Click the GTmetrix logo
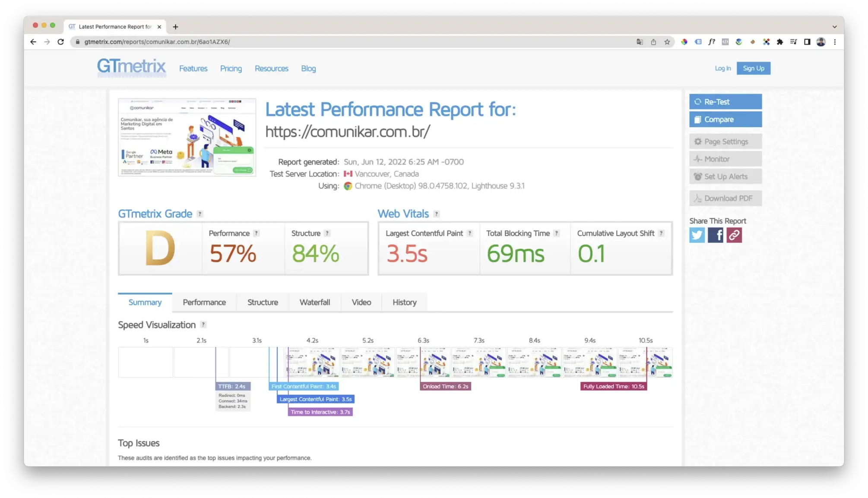Screen dimensions: 868x498 pos(131,67)
